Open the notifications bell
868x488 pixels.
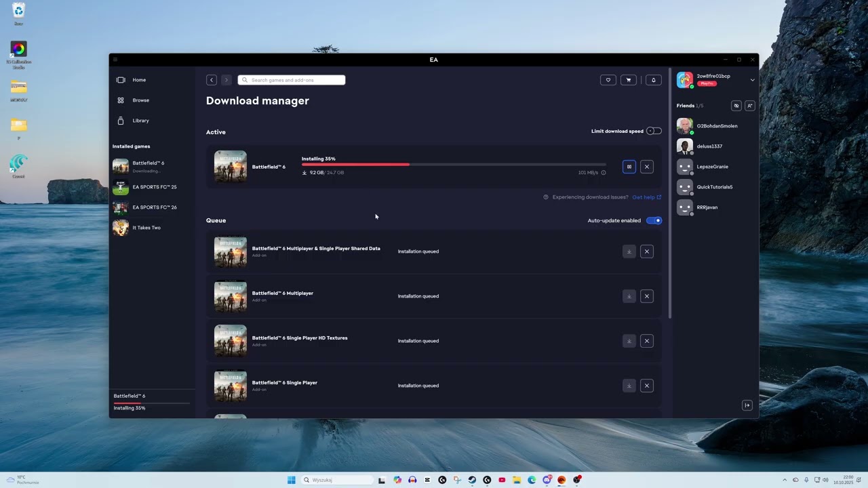[654, 80]
